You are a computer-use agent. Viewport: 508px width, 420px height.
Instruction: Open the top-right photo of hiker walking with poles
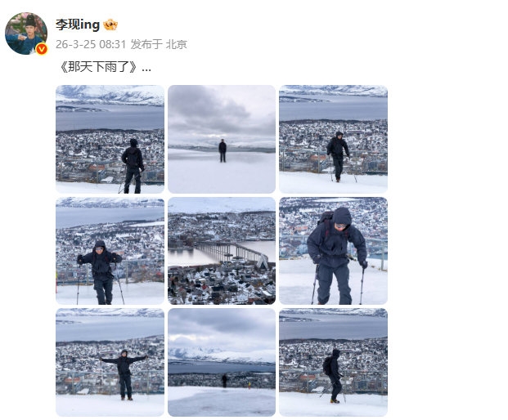click(334, 139)
